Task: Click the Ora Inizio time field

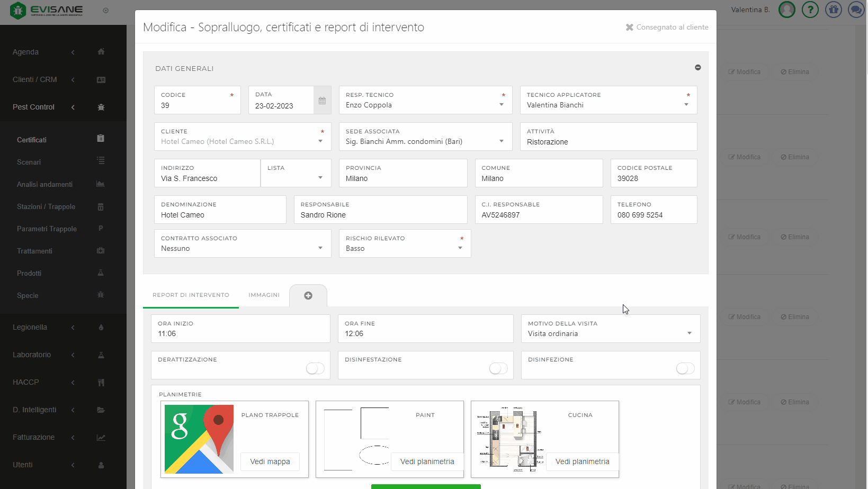Action: coord(240,333)
